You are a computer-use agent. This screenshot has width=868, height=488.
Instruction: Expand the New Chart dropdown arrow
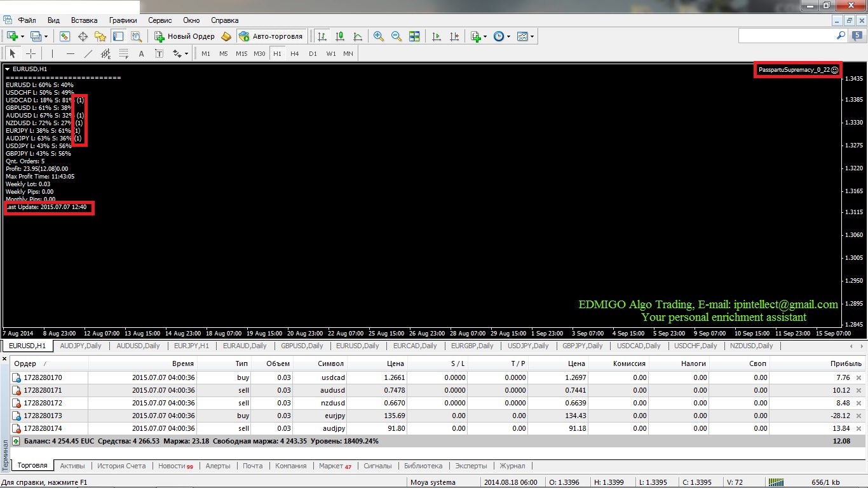click(23, 36)
